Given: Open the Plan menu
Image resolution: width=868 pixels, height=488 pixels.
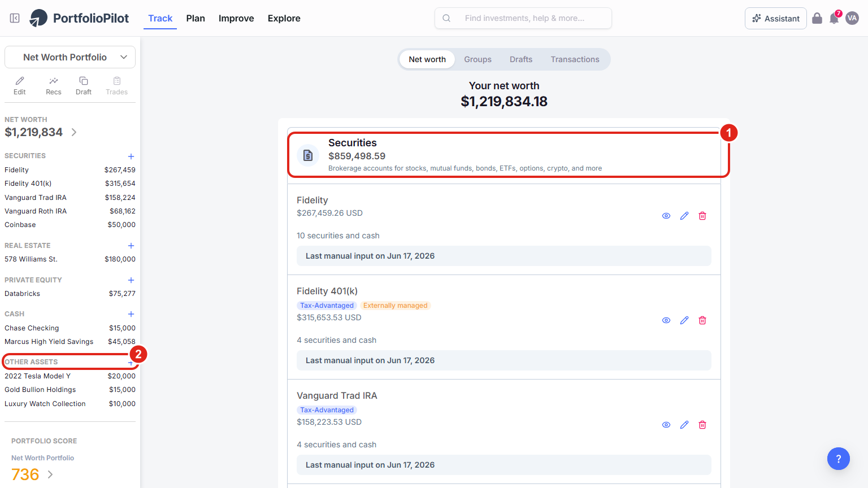Looking at the screenshot, I should pyautogui.click(x=196, y=18).
